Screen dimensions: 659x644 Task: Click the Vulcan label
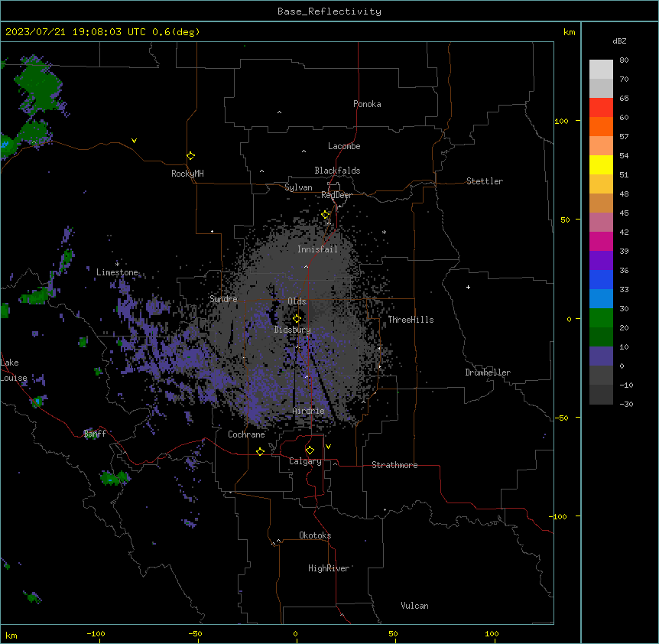click(x=414, y=606)
